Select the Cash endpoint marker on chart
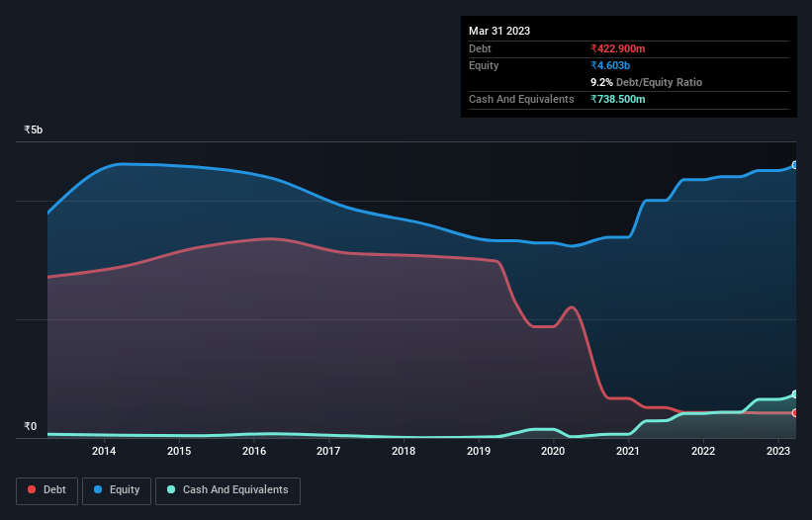This screenshot has width=812, height=520. 795,394
